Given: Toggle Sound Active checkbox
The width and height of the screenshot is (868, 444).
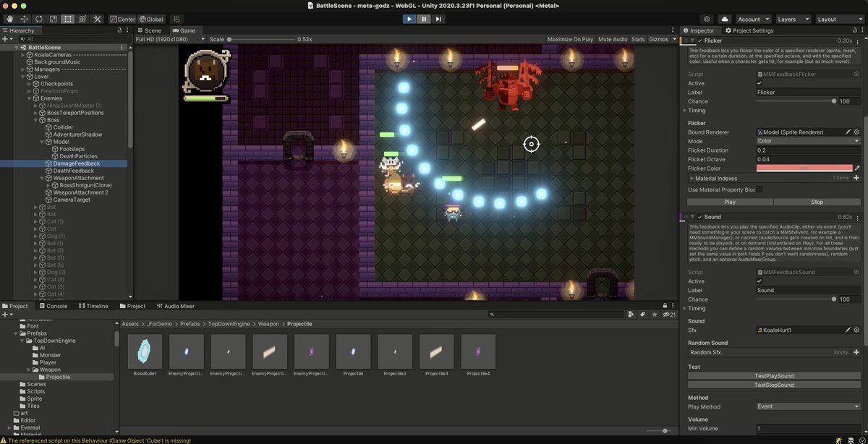Looking at the screenshot, I should 759,281.
